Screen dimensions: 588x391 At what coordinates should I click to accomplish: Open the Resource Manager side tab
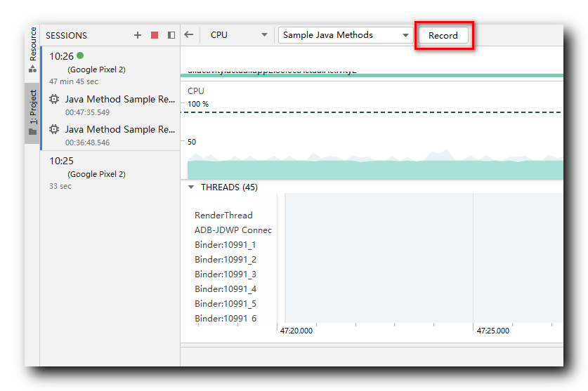32,50
